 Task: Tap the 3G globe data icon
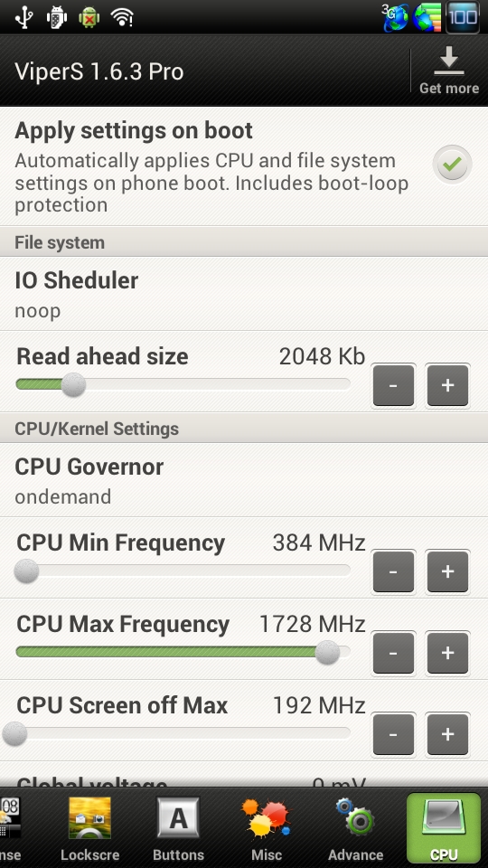click(x=395, y=17)
